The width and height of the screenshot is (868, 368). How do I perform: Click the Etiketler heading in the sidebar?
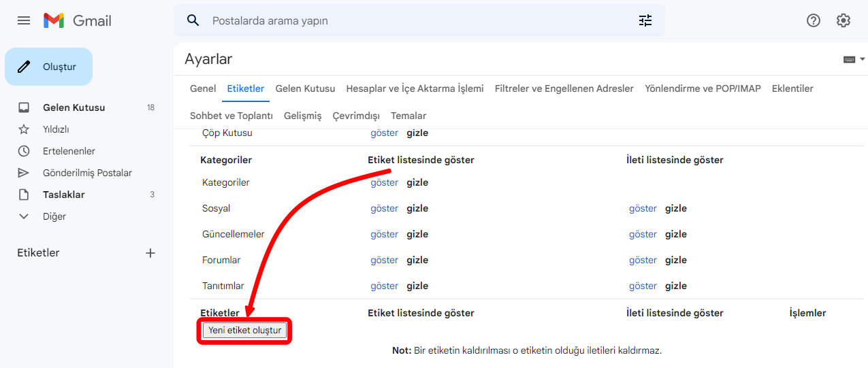click(38, 253)
